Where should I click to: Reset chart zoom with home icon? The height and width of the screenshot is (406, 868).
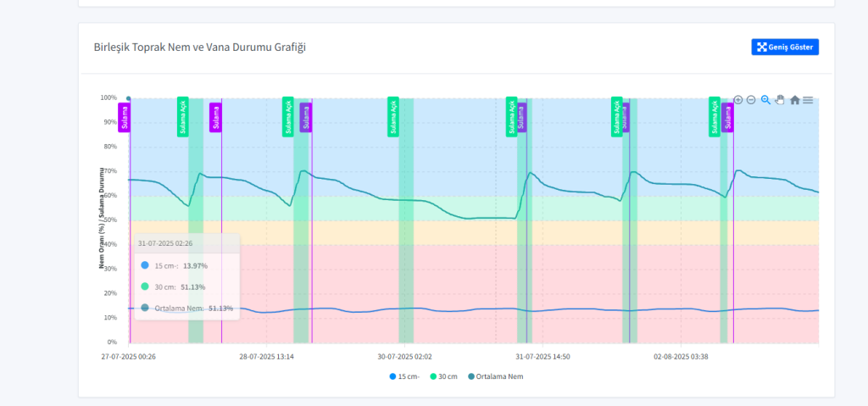pos(794,100)
